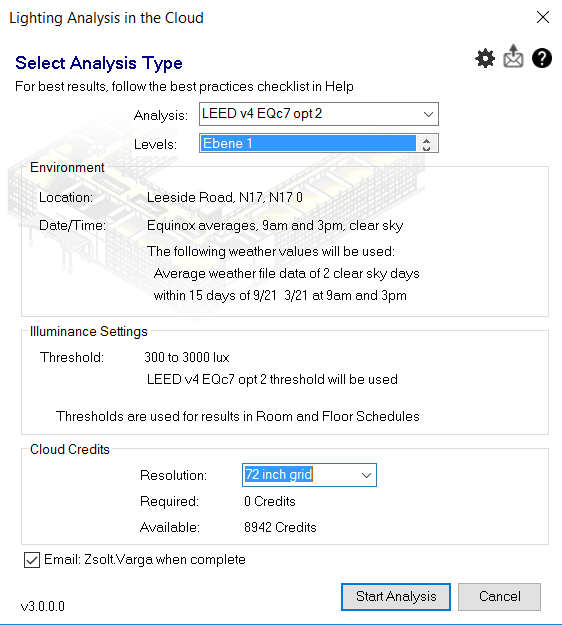Viewport: 562px width, 625px height.
Task: Toggle the Email when complete checkbox
Action: coord(32,560)
